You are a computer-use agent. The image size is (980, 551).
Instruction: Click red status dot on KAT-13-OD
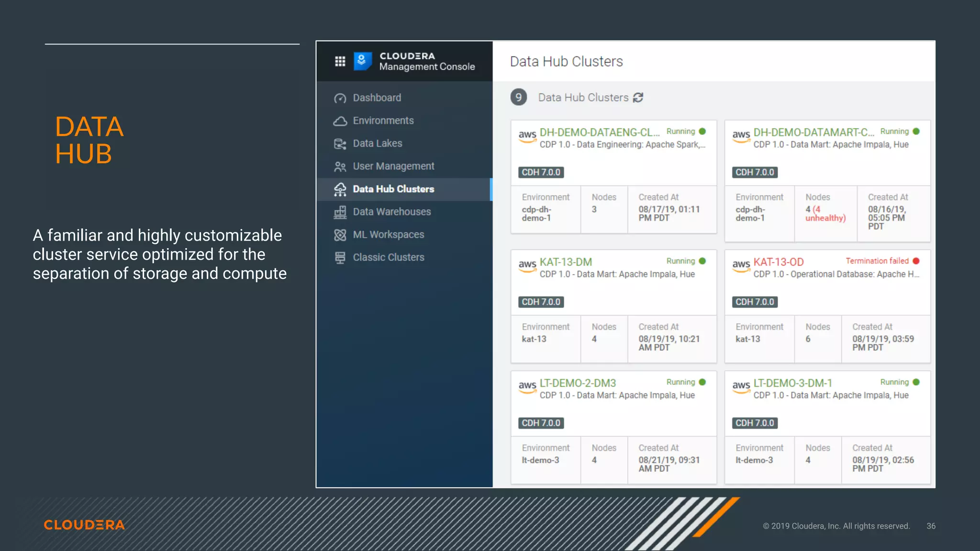[916, 261]
